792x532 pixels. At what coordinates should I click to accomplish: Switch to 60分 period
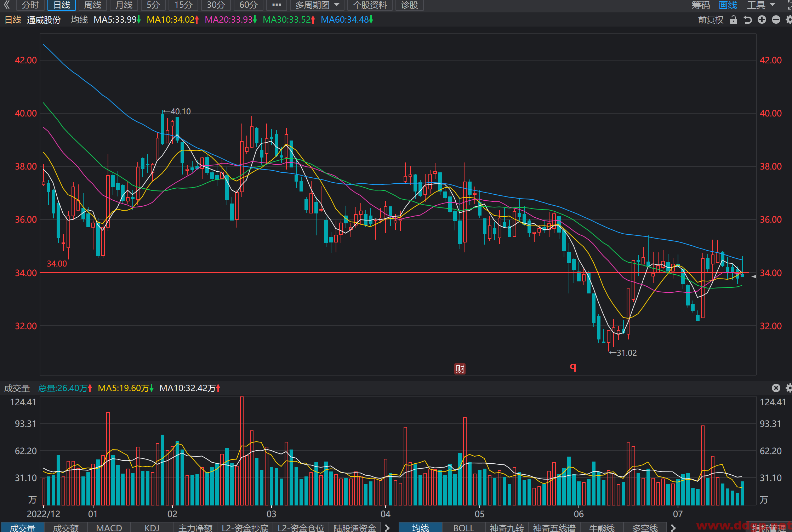[248, 5]
